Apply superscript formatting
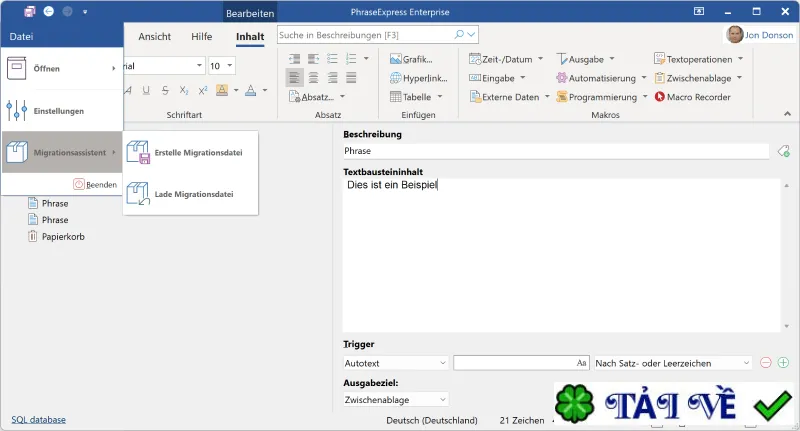The height and width of the screenshot is (431, 800). [203, 90]
